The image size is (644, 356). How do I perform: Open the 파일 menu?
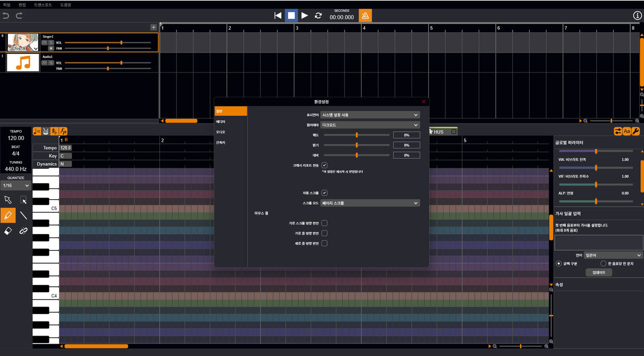click(x=7, y=4)
